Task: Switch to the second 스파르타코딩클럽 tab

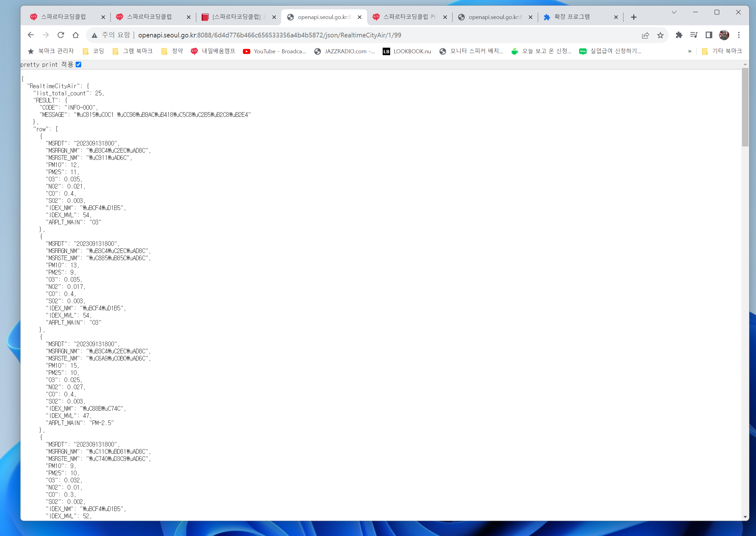Action: pos(149,17)
